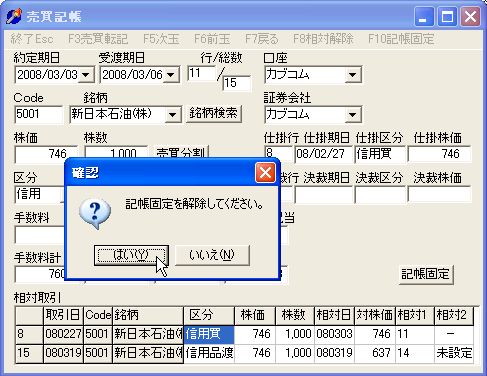Click the total count field showing 15
Screen dimensions: 487x376
tap(236, 83)
